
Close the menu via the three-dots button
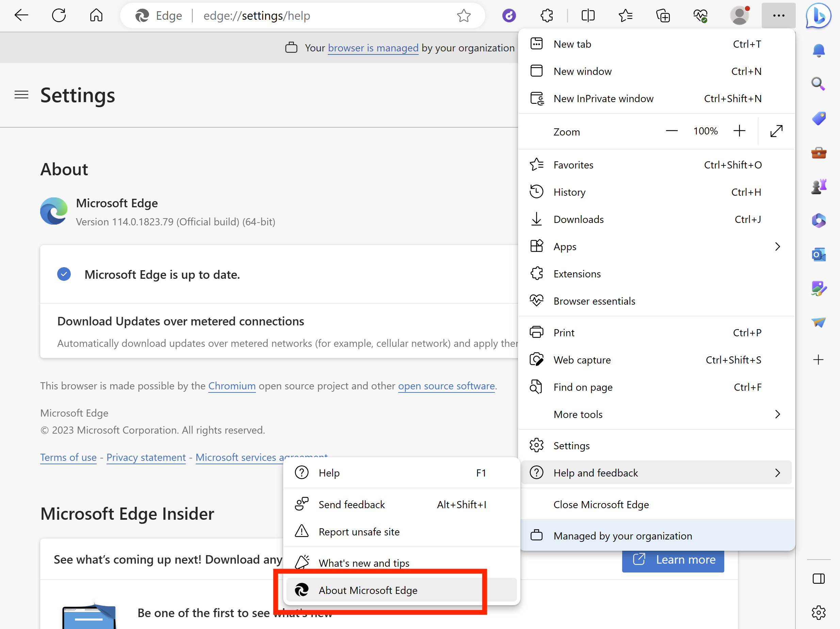(778, 16)
